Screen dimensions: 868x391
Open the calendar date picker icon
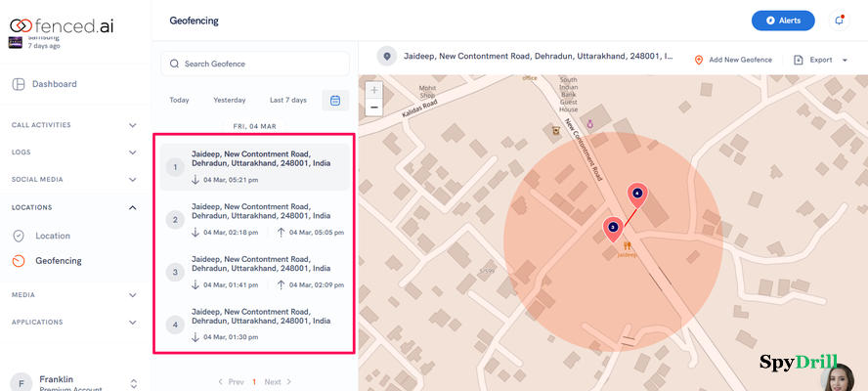(335, 100)
